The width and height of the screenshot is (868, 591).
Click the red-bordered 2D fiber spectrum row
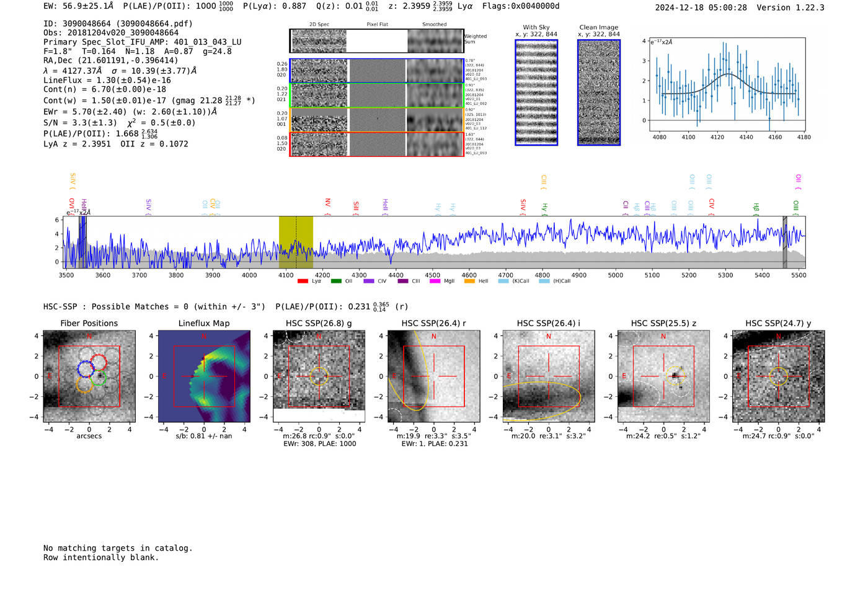[x=376, y=144]
